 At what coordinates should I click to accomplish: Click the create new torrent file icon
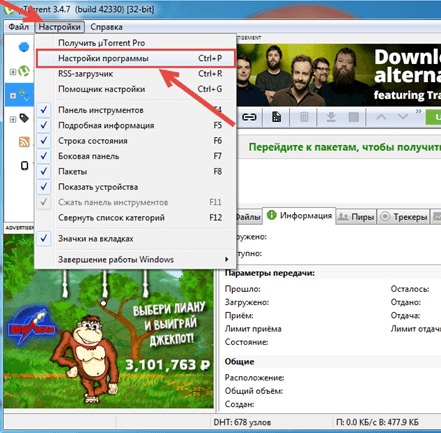click(x=276, y=117)
